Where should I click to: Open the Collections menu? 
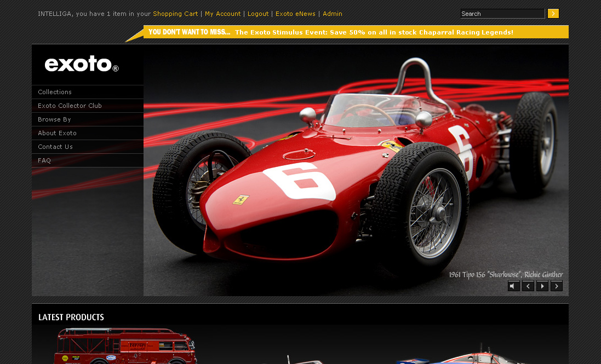click(55, 92)
